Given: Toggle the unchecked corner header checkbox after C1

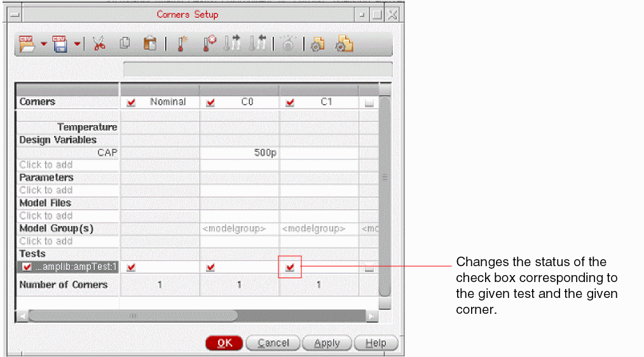Looking at the screenshot, I should pyautogui.click(x=369, y=102).
